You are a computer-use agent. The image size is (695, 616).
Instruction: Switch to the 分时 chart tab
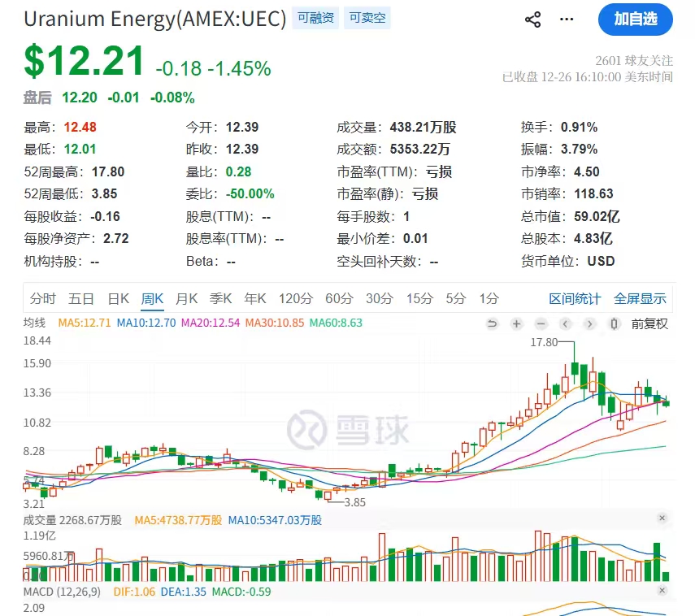coord(42,299)
